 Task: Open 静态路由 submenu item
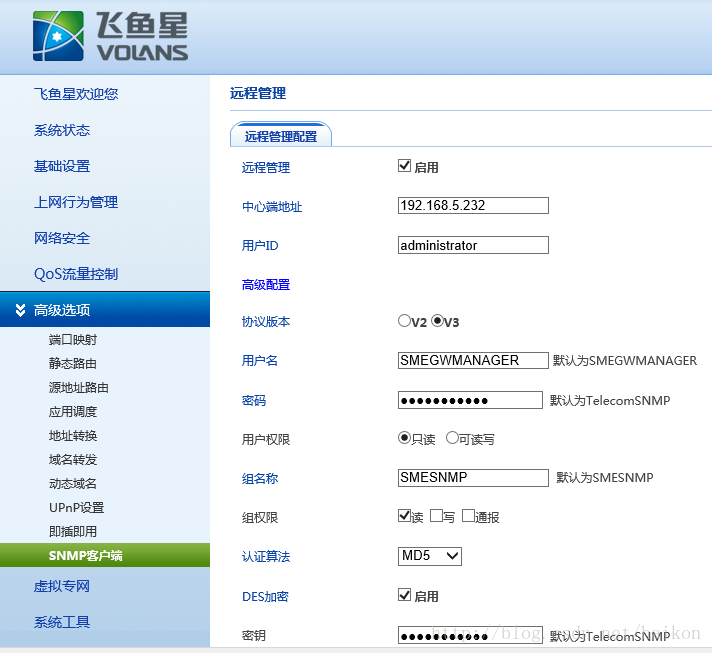click(73, 363)
